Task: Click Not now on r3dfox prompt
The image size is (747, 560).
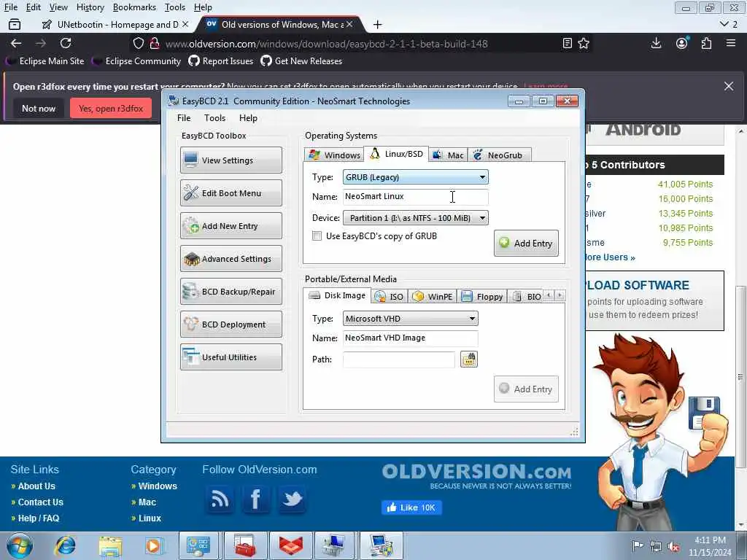Action: click(x=39, y=109)
